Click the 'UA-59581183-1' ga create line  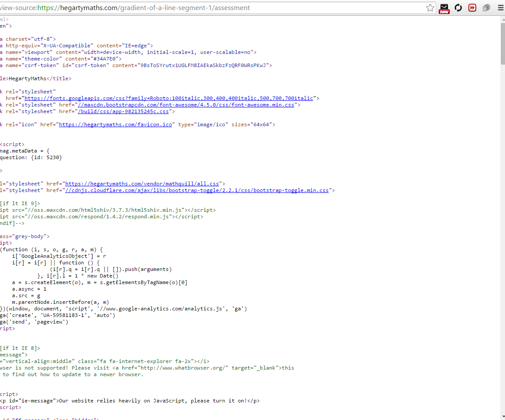(57, 315)
